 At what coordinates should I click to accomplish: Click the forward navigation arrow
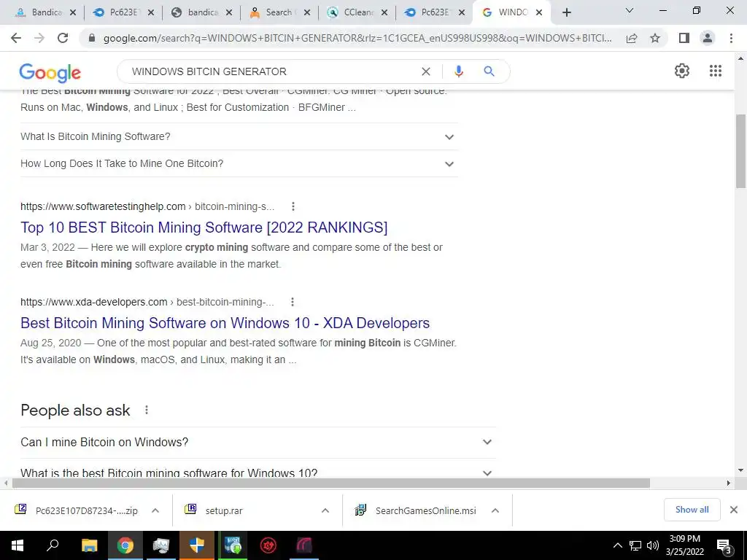[39, 38]
